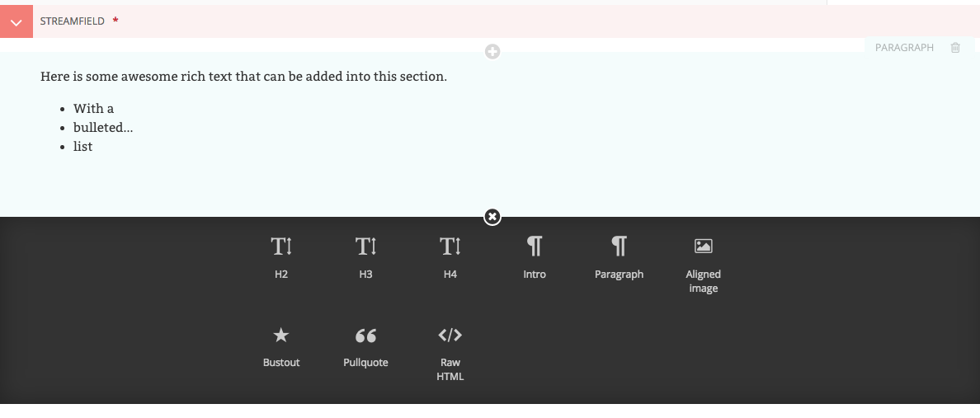980x418 pixels.
Task: Insert an Aligned image block
Action: pyautogui.click(x=703, y=262)
